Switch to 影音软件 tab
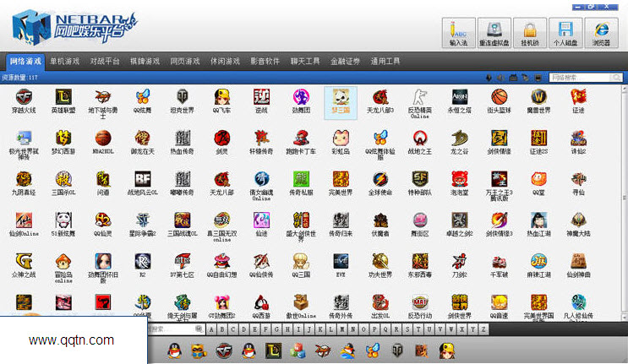This screenshot has width=628, height=364. 265,62
